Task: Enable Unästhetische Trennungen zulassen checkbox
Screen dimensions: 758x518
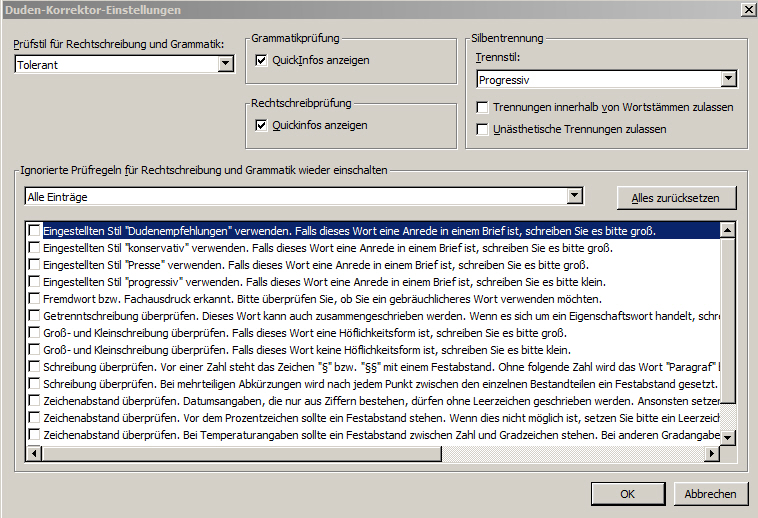Action: 483,129
